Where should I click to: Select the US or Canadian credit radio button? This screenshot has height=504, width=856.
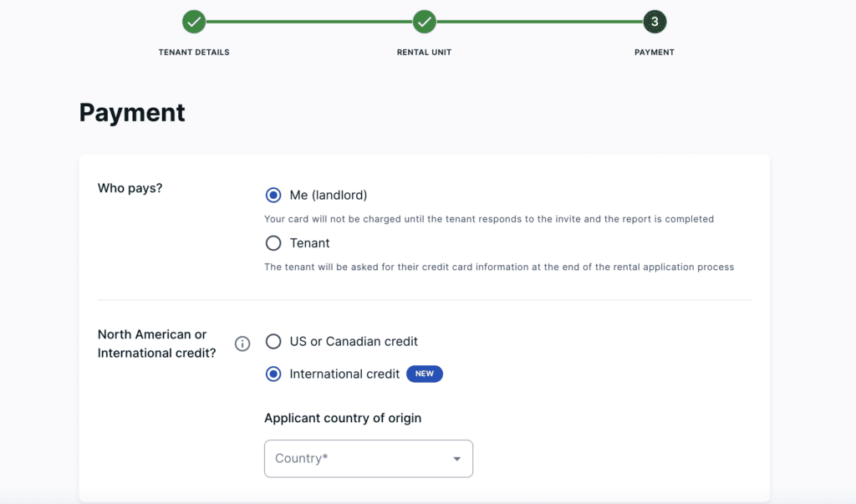pos(273,341)
